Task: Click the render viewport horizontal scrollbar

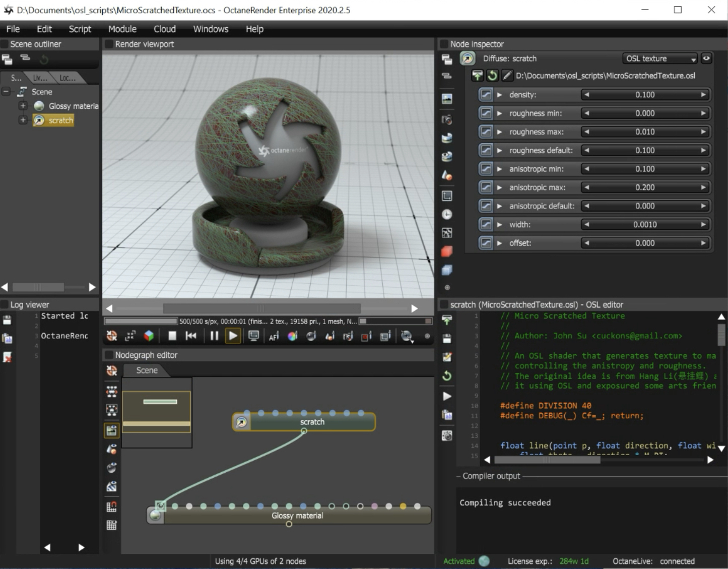Action: (x=262, y=308)
